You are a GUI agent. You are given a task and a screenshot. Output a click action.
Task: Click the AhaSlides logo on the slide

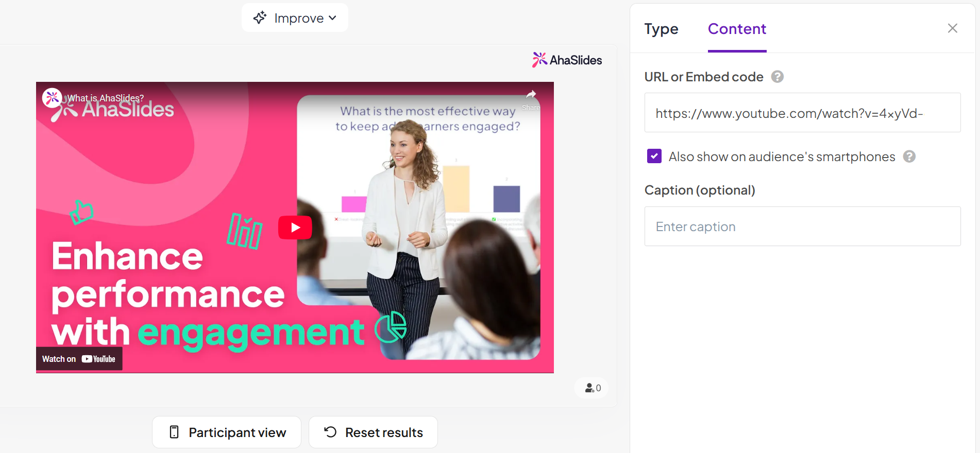[x=567, y=60]
